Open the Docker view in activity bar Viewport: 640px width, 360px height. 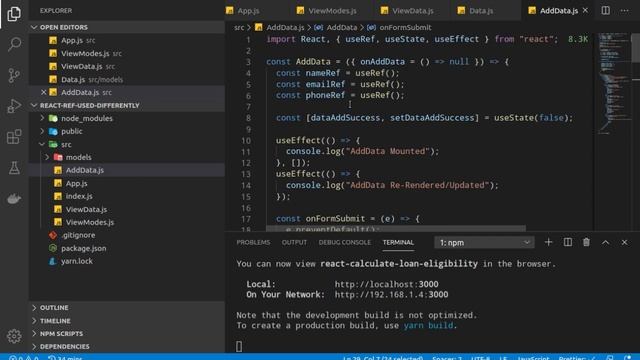tap(14, 199)
